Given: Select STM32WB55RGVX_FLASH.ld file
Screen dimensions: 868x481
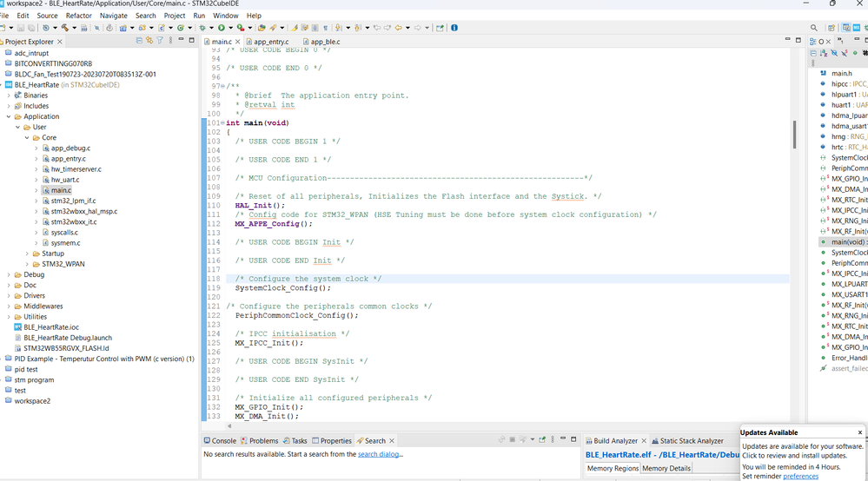Looking at the screenshot, I should (66, 348).
